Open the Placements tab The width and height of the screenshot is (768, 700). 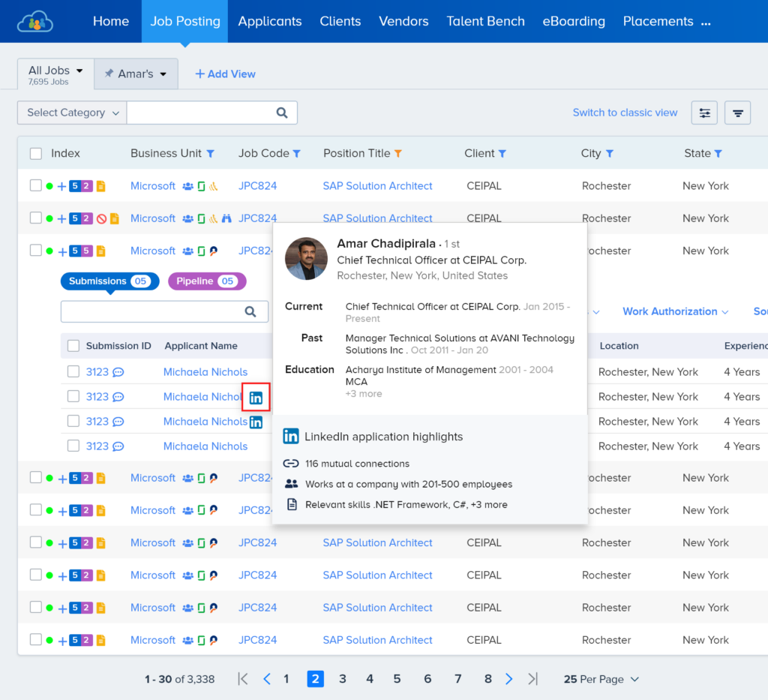(658, 22)
